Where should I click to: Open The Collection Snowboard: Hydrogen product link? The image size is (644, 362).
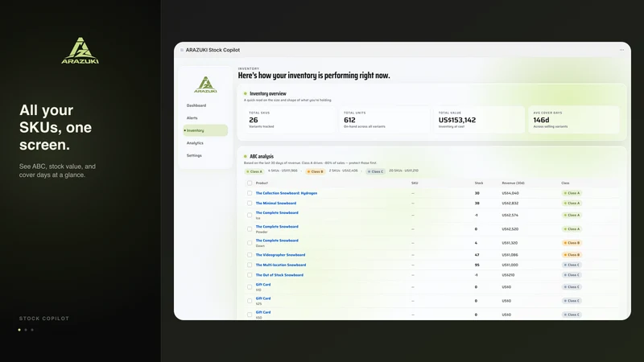(287, 193)
